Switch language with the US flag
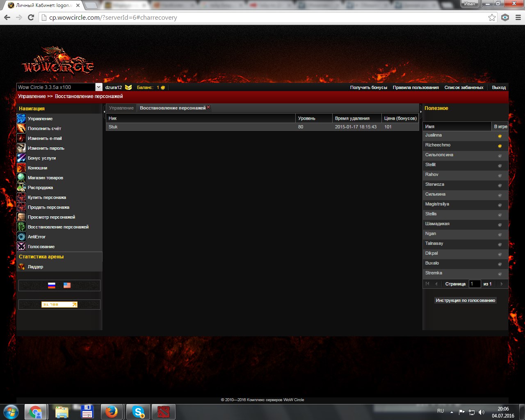The height and width of the screenshot is (420, 525). (x=67, y=285)
